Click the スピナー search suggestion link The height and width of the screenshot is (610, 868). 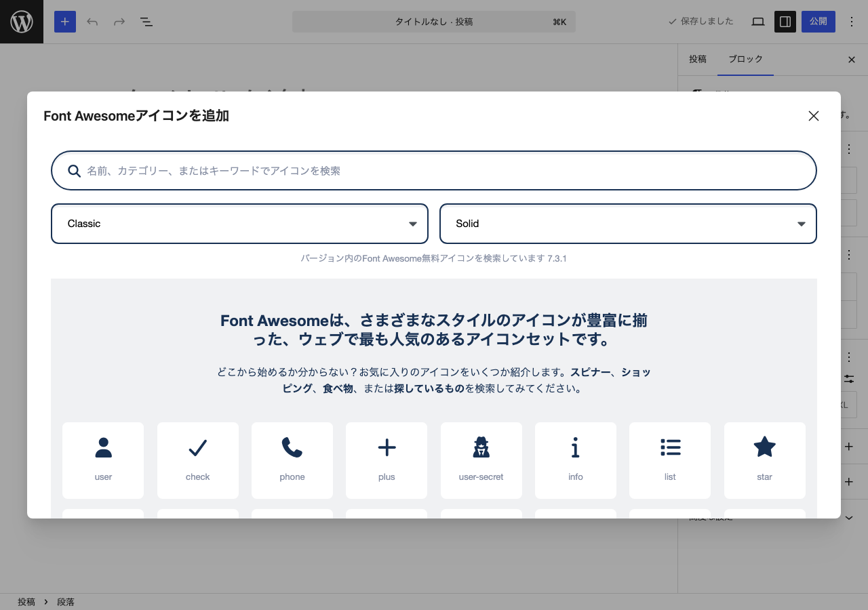point(591,372)
